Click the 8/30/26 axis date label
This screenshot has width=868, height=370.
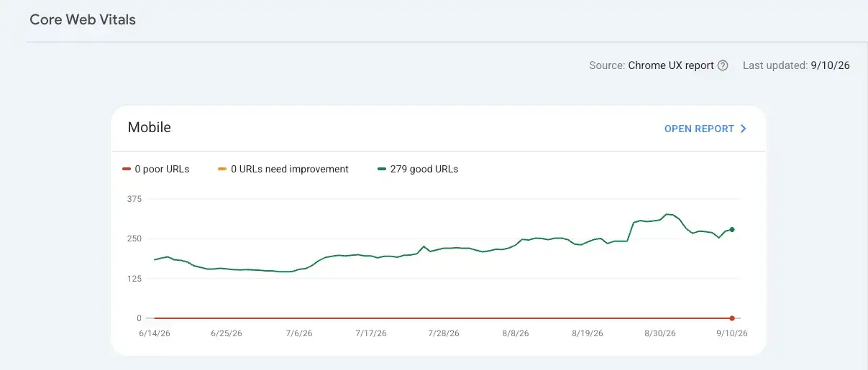tap(660, 333)
